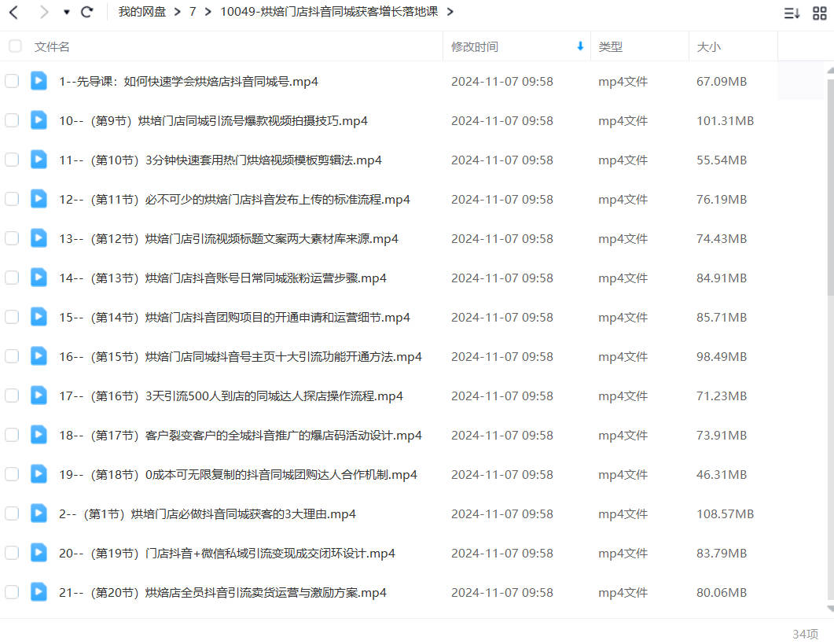Toggle the blue sort direction arrow
The width and height of the screenshot is (834, 644).
tap(580, 46)
